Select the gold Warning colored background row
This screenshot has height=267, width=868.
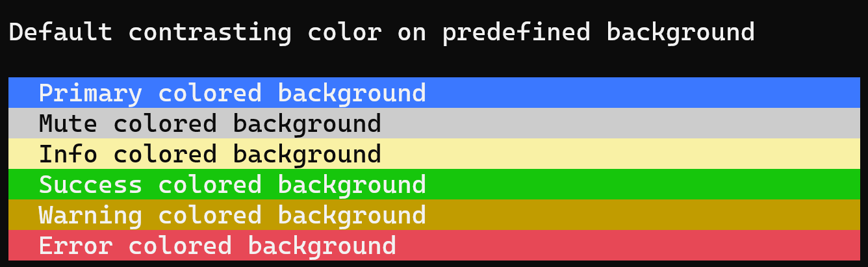pyautogui.click(x=434, y=215)
